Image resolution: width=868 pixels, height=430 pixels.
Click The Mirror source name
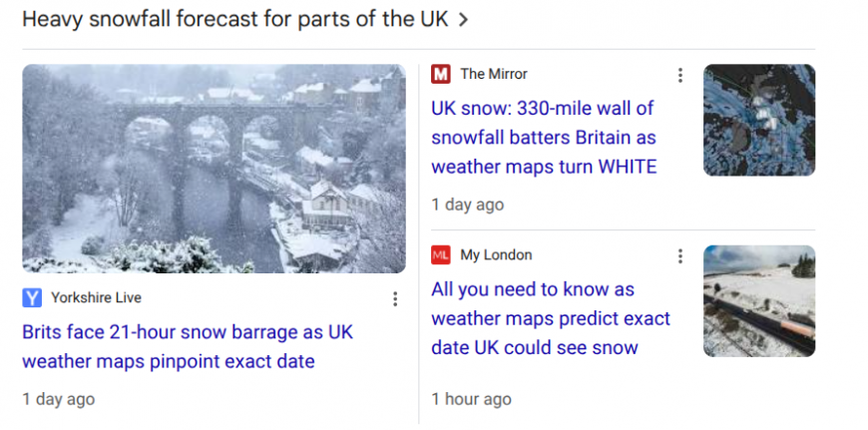tap(494, 74)
